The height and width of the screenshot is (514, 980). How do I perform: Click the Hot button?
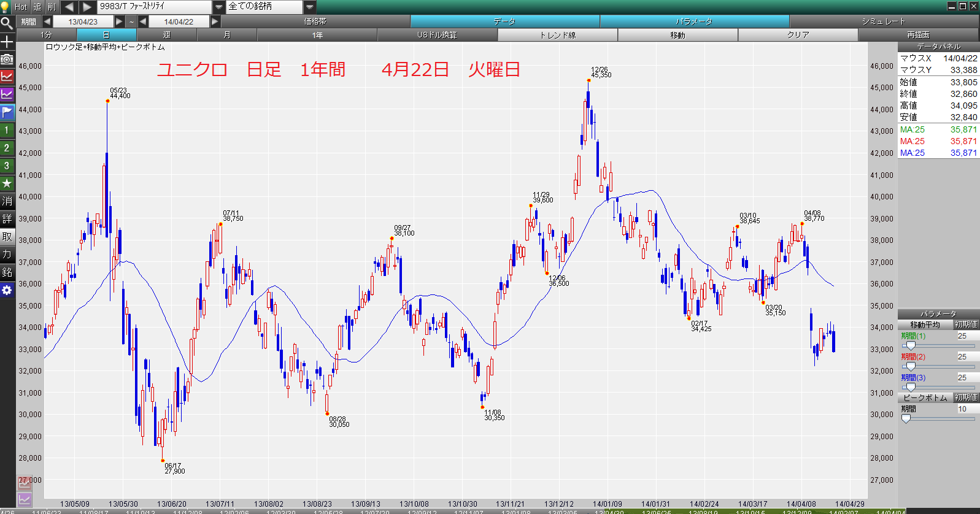(21, 7)
